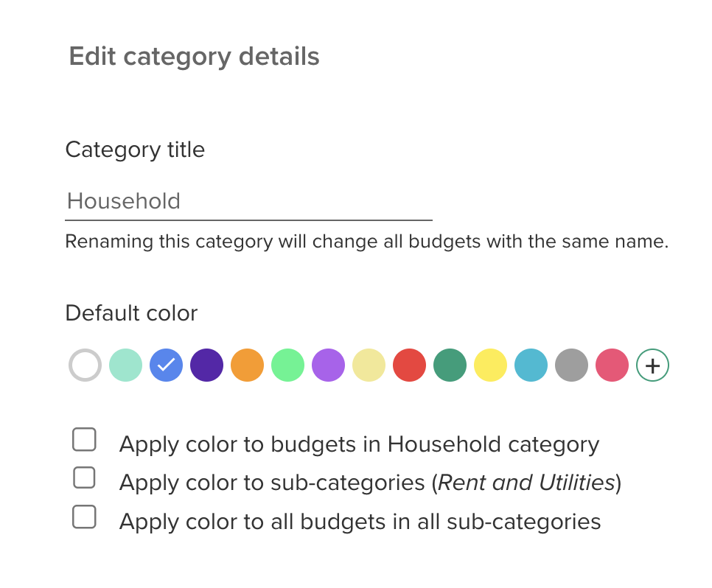Viewport: 712px width, 588px height.
Task: Choose the sky blue color swatch
Action: point(531,365)
